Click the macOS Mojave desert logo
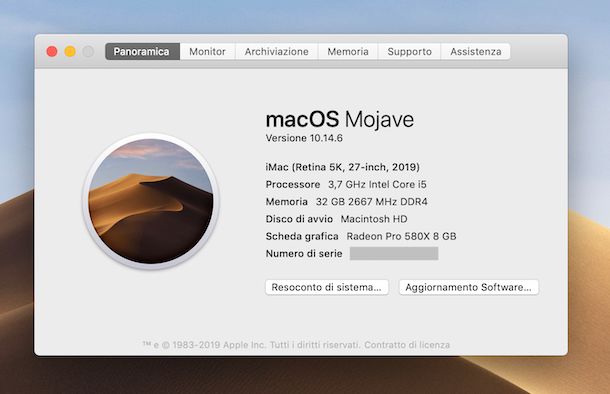 click(151, 201)
